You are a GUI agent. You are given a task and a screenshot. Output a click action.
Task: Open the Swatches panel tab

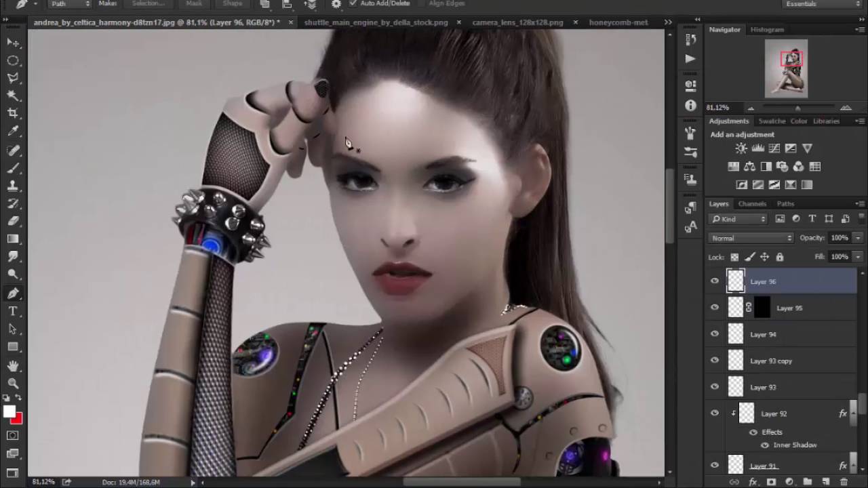coord(772,121)
